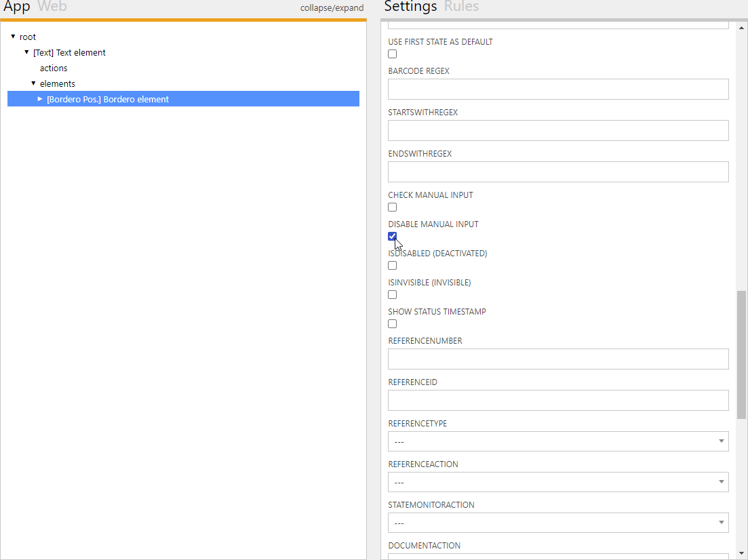
Task: Enable the Check Manual Input checkbox
Action: pos(393,207)
